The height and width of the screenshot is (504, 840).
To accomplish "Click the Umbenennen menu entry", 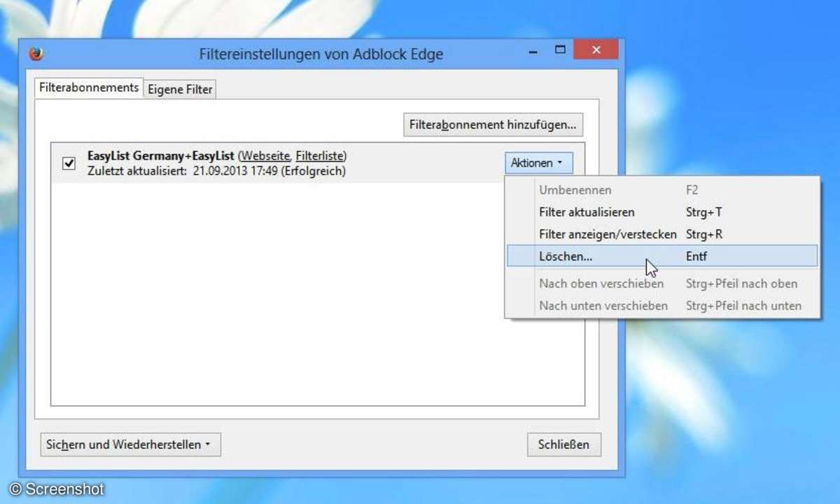I will pyautogui.click(x=661, y=190).
